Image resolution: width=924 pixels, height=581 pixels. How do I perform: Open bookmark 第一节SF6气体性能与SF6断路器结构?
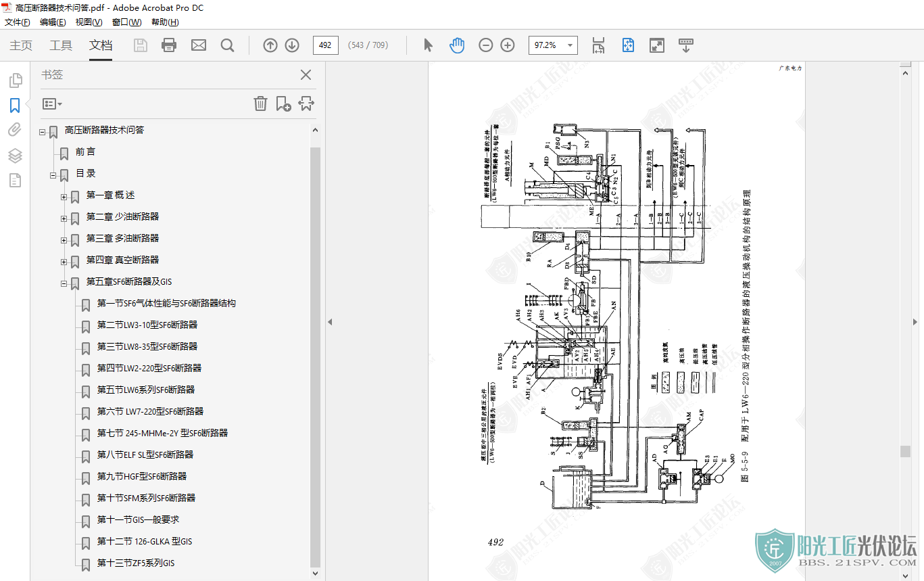(166, 303)
